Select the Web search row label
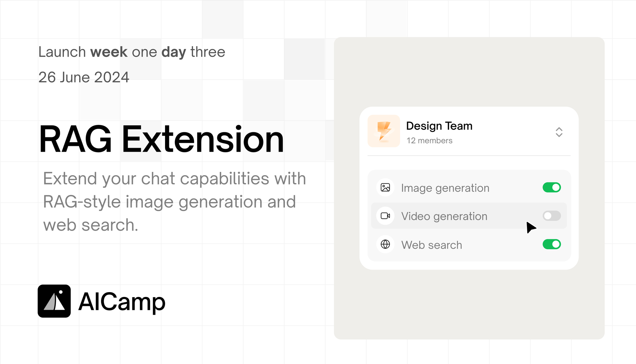Image resolution: width=636 pixels, height=364 pixels. pos(432,245)
